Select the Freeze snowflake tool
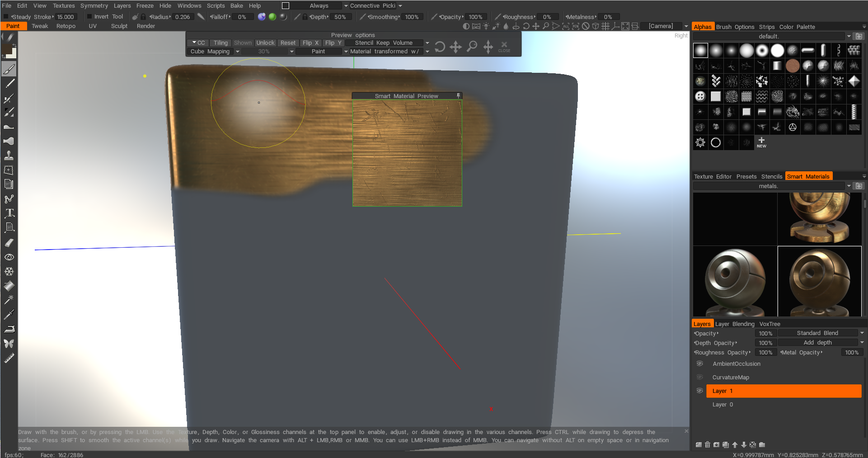This screenshot has width=868, height=458. tap(9, 272)
